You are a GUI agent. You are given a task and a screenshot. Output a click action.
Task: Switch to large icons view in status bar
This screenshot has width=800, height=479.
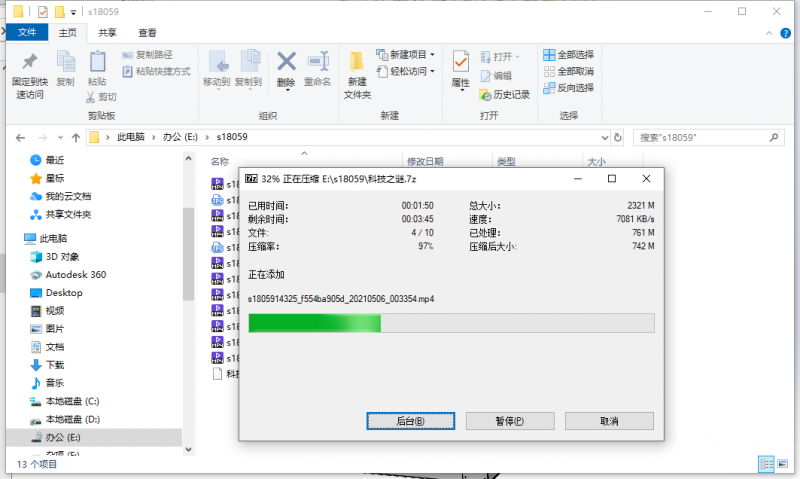(x=783, y=464)
